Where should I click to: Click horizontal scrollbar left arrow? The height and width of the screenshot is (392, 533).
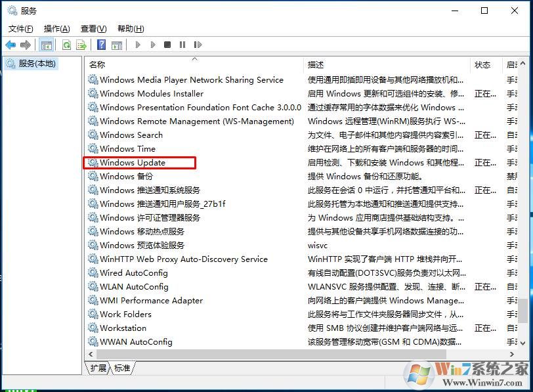91,355
